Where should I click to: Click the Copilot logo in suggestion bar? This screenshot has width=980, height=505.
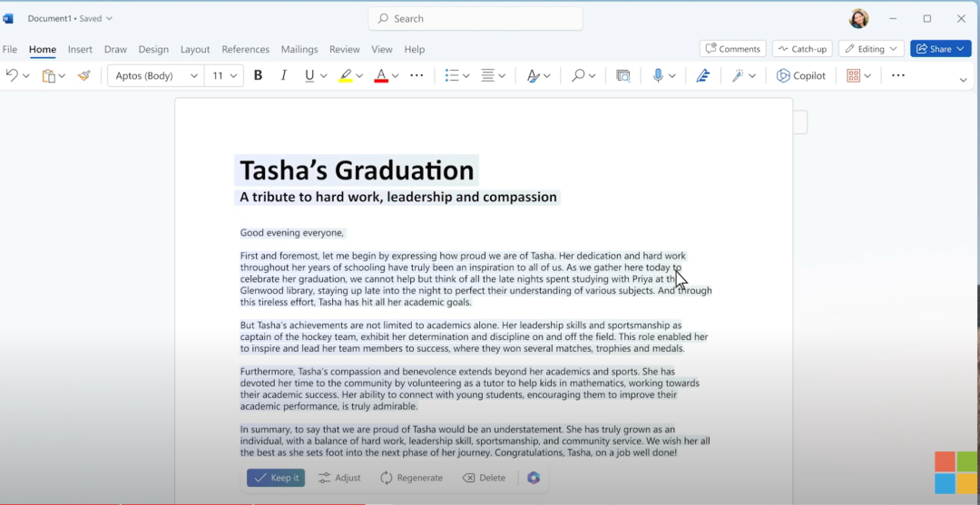(534, 478)
